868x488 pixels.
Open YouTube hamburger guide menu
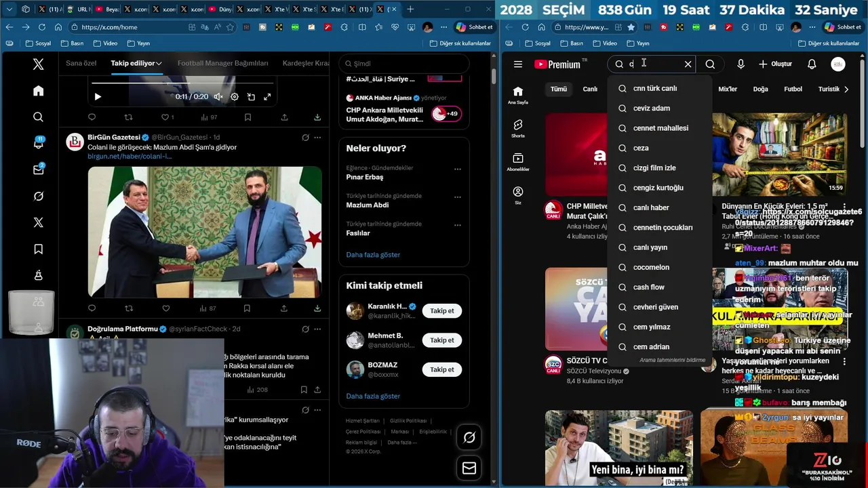[518, 64]
